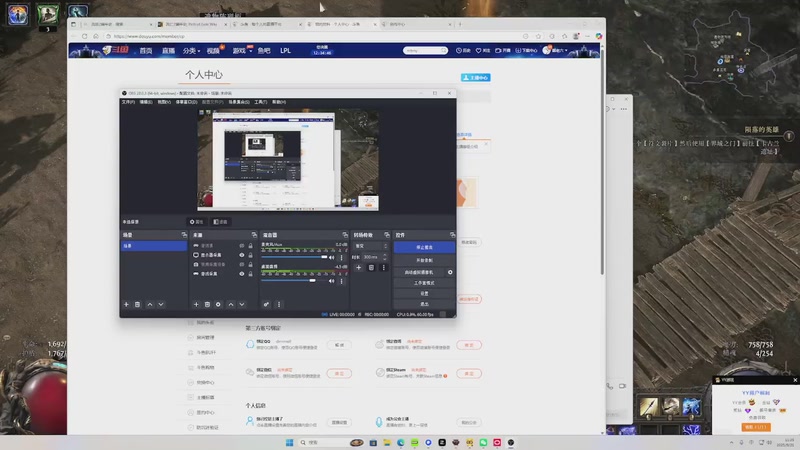The image size is (800, 450).
Task: Open the transition type combo box
Action: tap(371, 246)
